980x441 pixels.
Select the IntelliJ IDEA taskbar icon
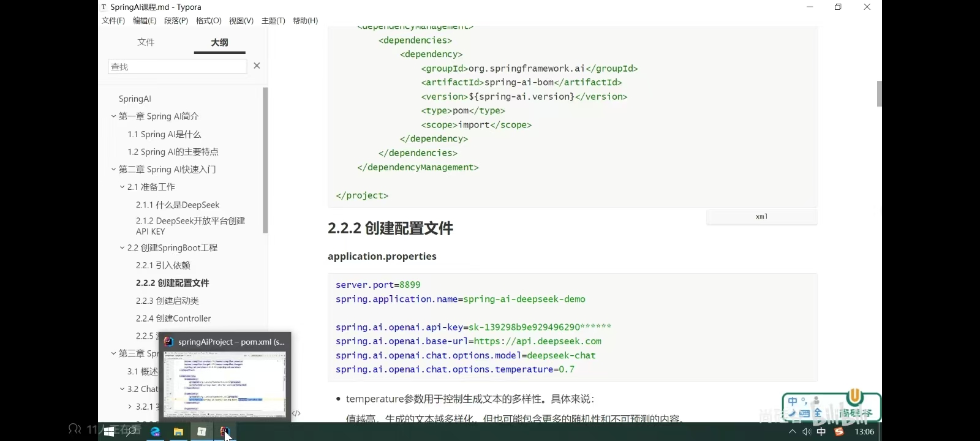point(225,432)
